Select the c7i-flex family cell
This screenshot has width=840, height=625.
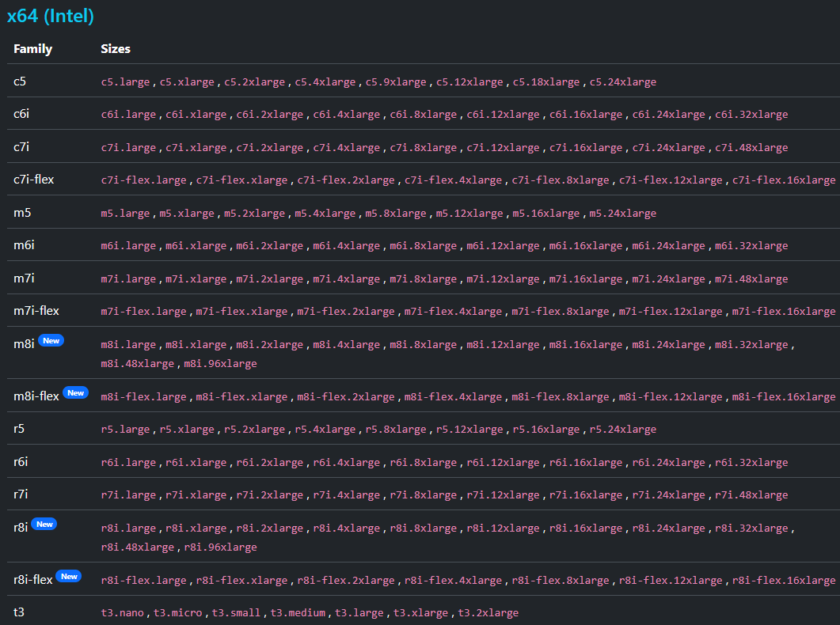point(34,180)
